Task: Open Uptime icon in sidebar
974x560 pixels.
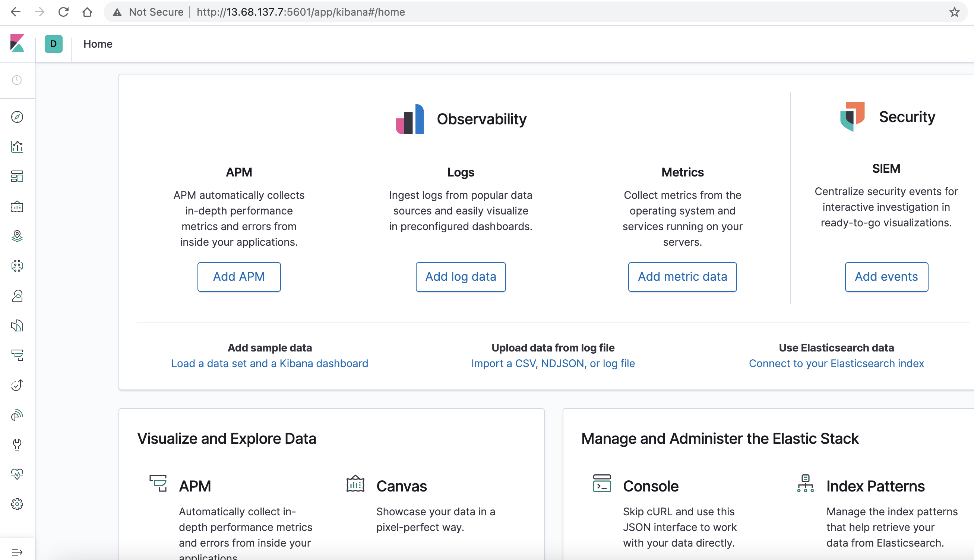Action: click(x=17, y=385)
